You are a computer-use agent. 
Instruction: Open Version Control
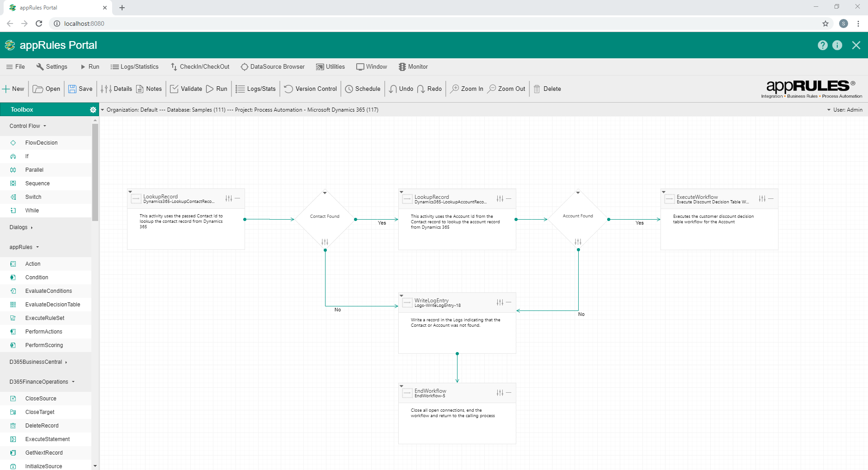coord(310,89)
